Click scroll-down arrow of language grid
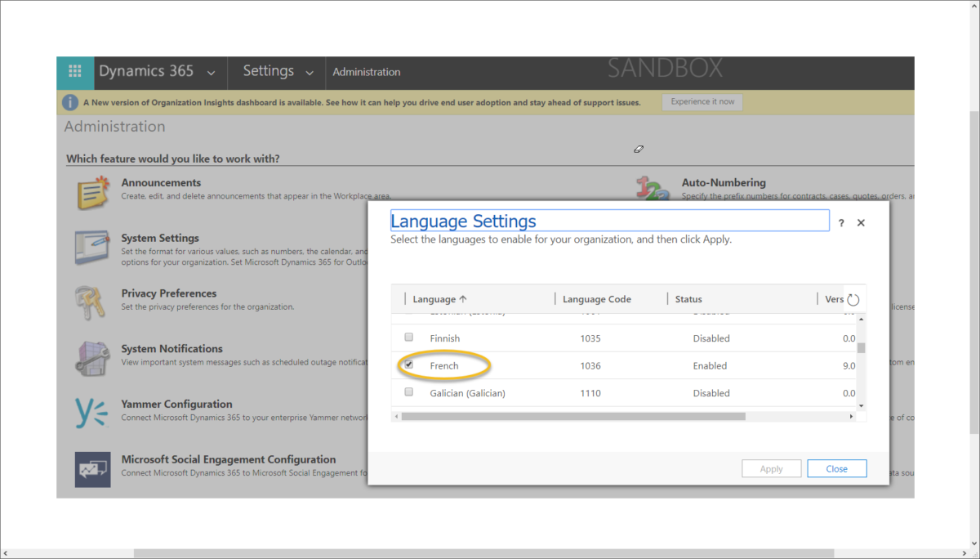 click(x=861, y=405)
